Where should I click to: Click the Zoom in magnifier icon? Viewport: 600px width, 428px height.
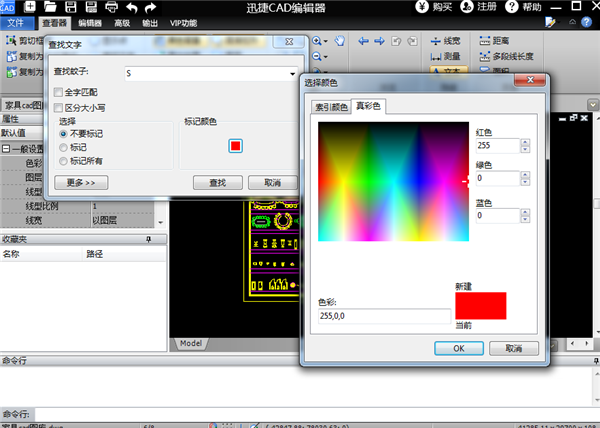317,41
